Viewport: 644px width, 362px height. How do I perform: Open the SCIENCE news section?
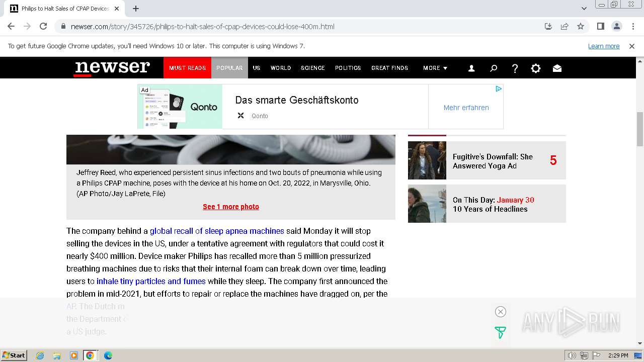pyautogui.click(x=313, y=68)
